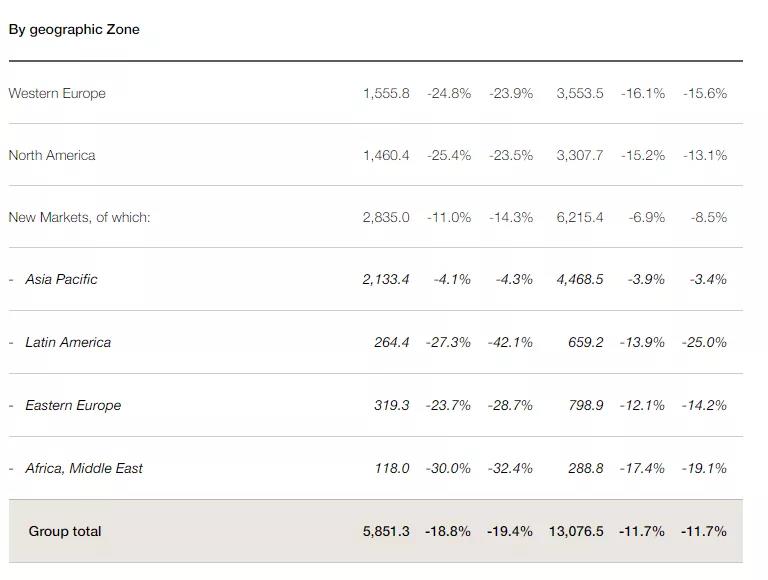Click the North America row label

(52, 155)
